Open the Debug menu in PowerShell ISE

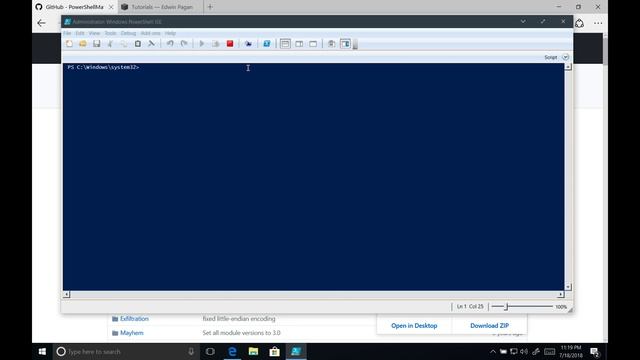pyautogui.click(x=128, y=33)
